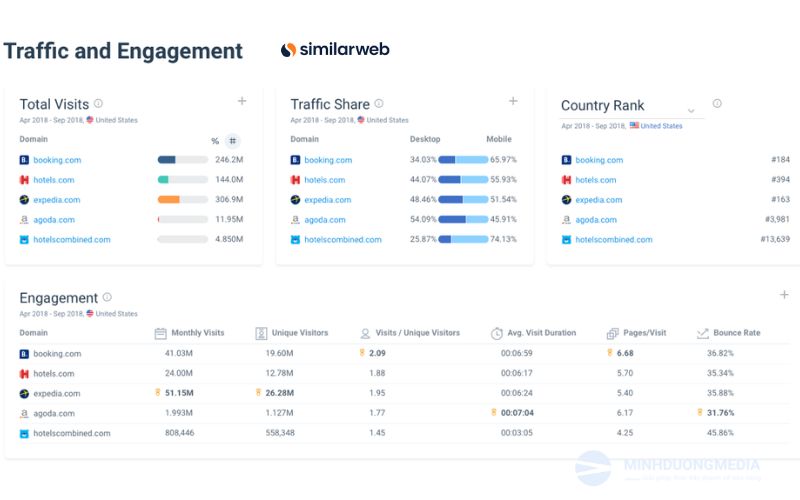Click the Avg. Visit Duration clock icon

[496, 333]
